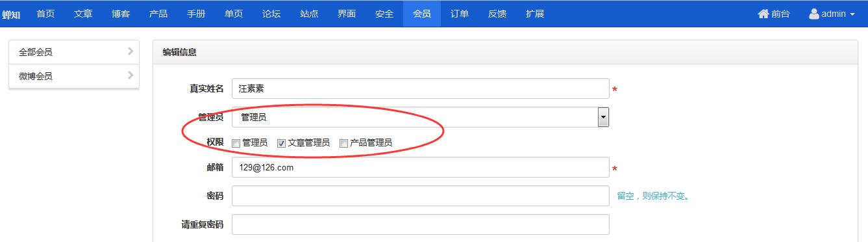Image resolution: width=868 pixels, height=242 pixels.
Task: Open the 管理员 role dropdown arrow
Action: 603,117
